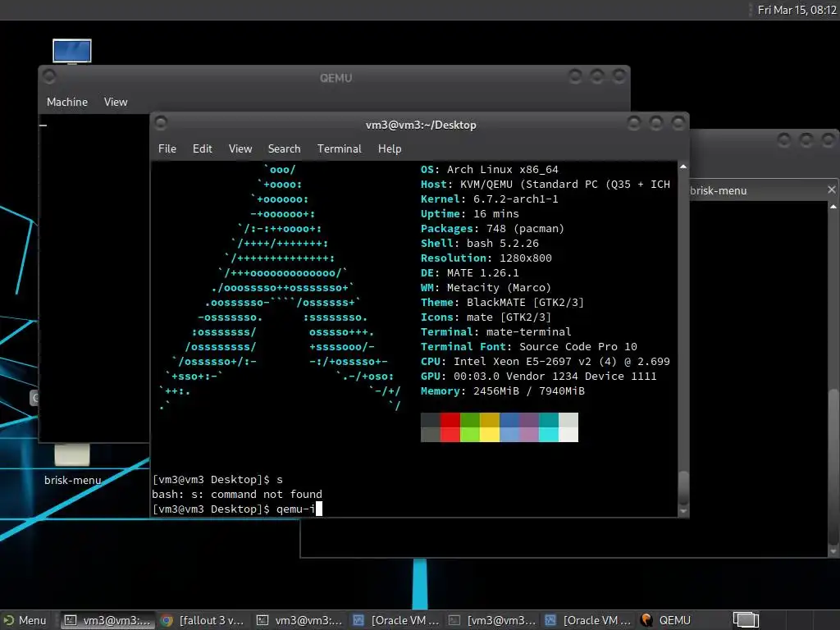The image size is (840, 630).
Task: Switch to the fallout 3 Chrome taskbar entry
Action: click(203, 620)
